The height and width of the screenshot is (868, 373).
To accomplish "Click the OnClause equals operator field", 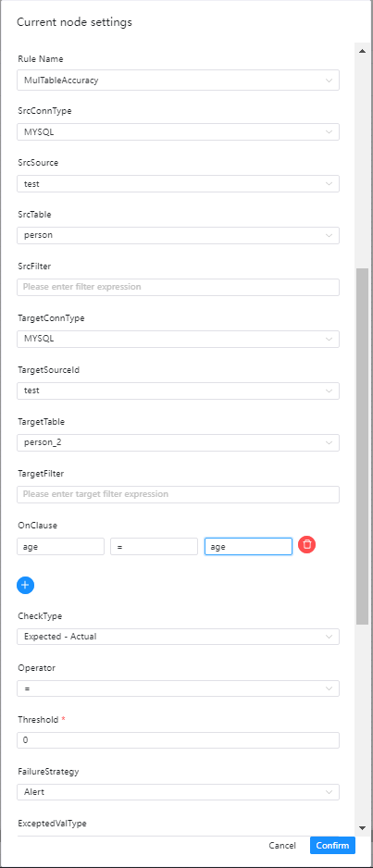I will [154, 546].
